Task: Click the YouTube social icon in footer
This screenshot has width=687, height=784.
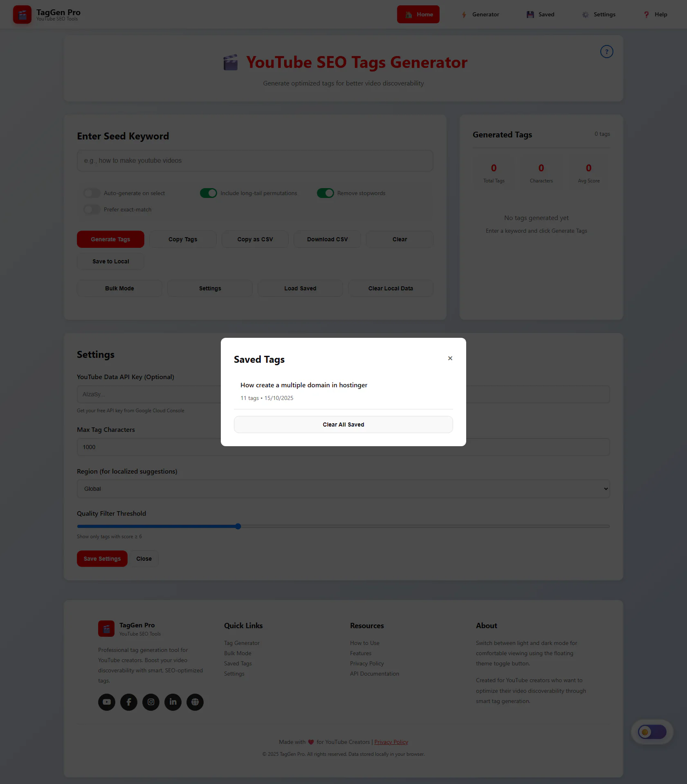Action: click(107, 702)
